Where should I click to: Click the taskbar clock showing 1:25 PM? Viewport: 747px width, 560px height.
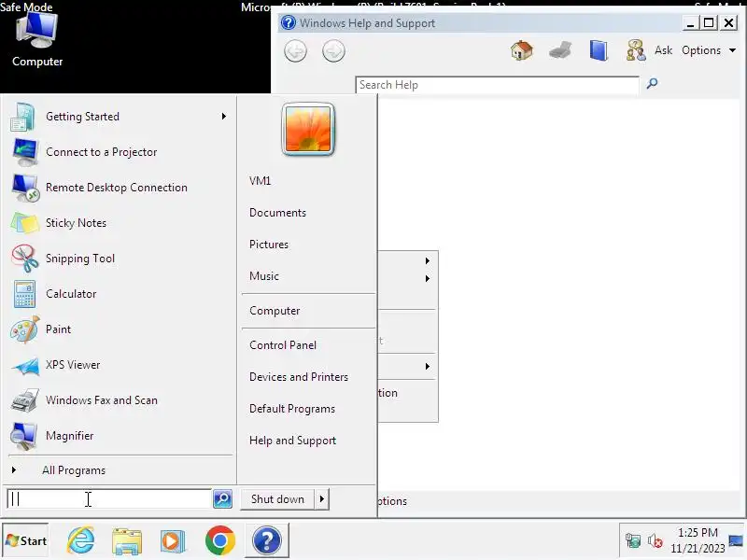(698, 540)
